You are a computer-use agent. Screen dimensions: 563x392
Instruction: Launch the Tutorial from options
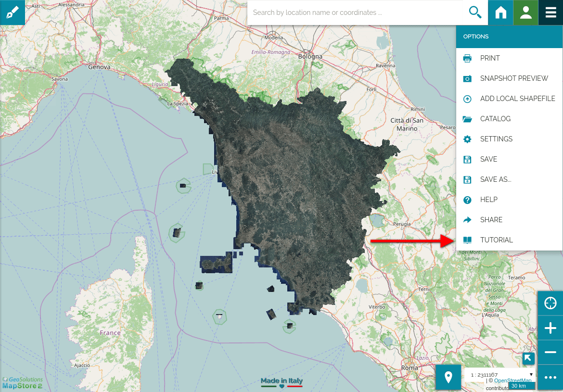(x=496, y=240)
